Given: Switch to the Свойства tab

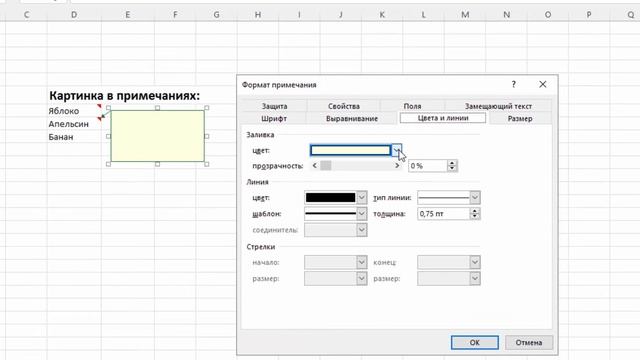Looking at the screenshot, I should [344, 106].
